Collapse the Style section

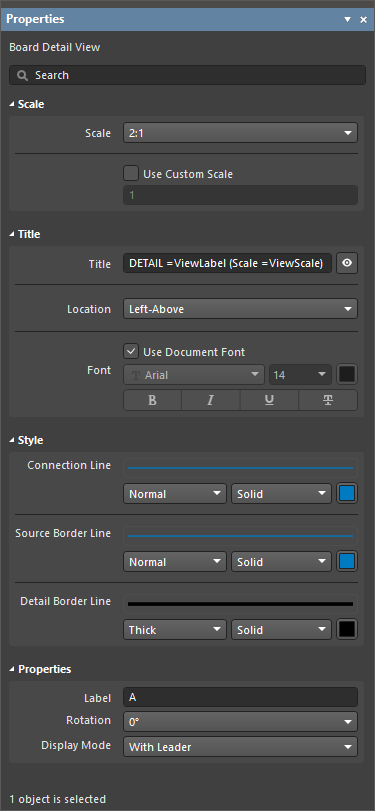coord(26,441)
